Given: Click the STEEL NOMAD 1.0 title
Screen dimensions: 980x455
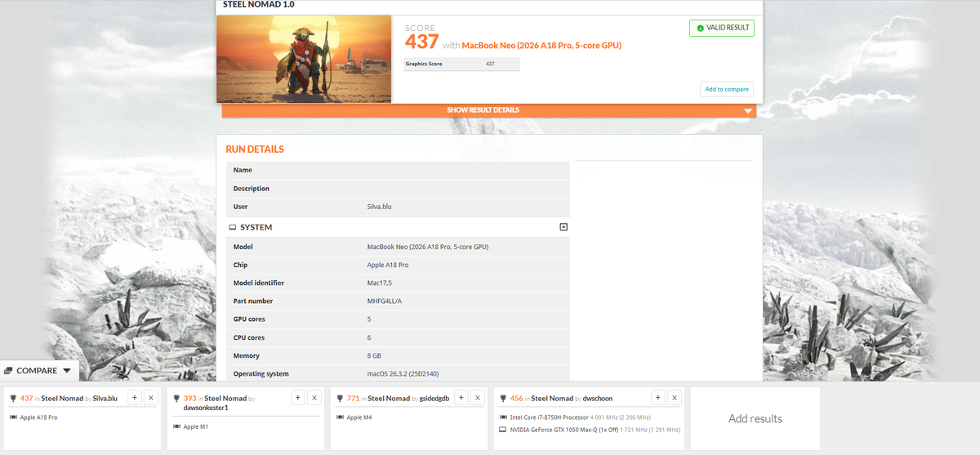Looking at the screenshot, I should pos(259,4).
